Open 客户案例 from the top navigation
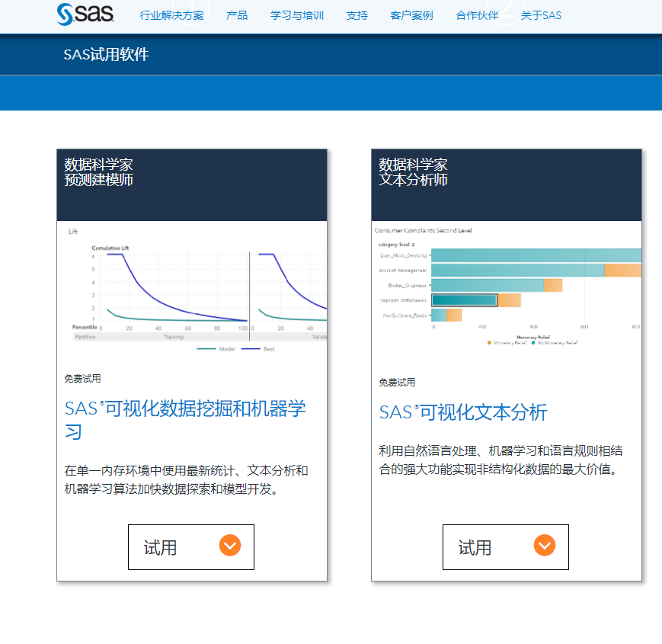Viewport: 662px width, 644px height. coord(411,15)
